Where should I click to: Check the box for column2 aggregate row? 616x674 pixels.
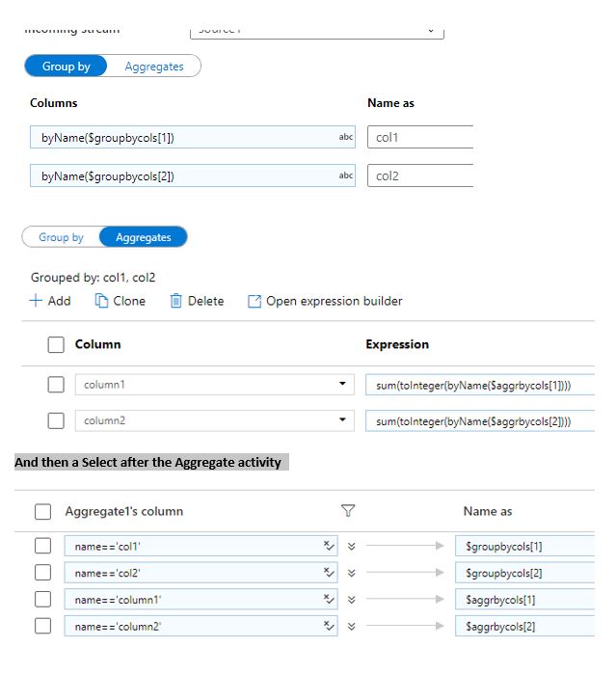click(56, 420)
